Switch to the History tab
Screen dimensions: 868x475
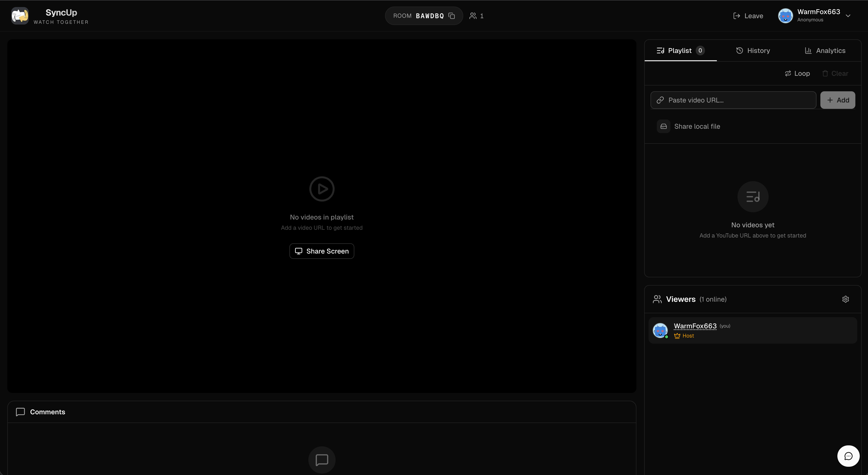click(753, 51)
